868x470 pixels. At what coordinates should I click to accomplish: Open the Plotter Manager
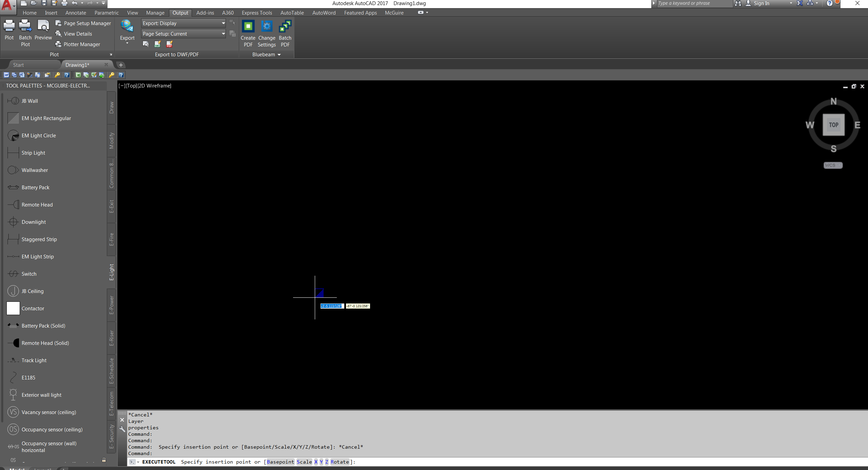point(81,44)
